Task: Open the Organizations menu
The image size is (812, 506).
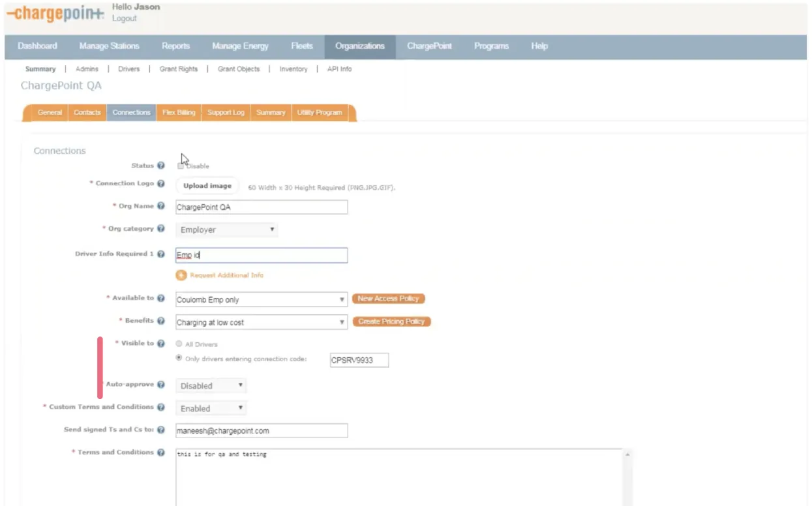Action: 360,46
